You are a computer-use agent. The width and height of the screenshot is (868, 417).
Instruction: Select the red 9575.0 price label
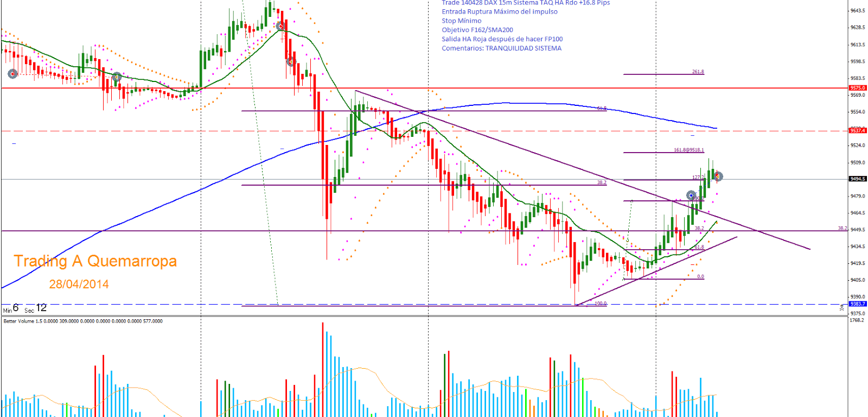(858, 88)
